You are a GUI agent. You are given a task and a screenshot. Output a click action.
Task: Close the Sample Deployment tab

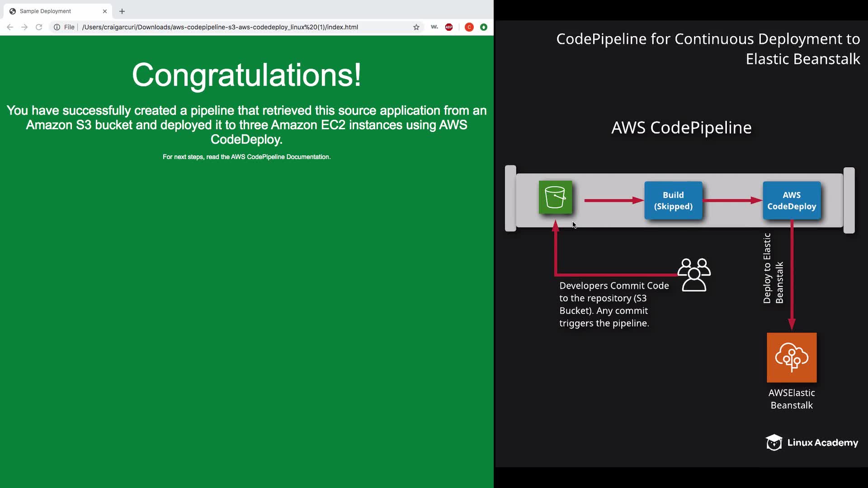(x=105, y=11)
